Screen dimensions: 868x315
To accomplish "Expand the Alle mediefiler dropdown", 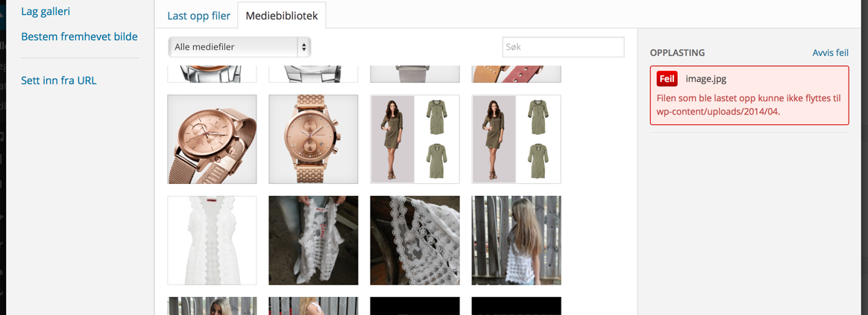I will pos(239,48).
